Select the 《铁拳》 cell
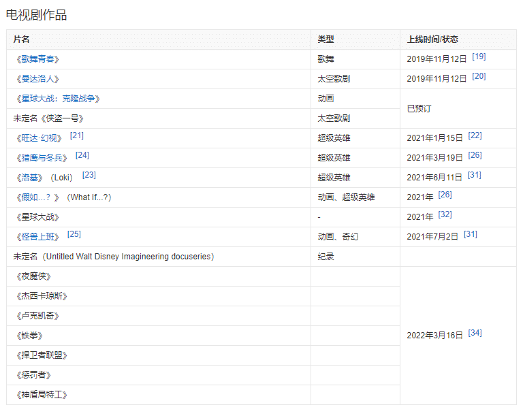Viewport: 523px width, 420px height. click(x=159, y=336)
